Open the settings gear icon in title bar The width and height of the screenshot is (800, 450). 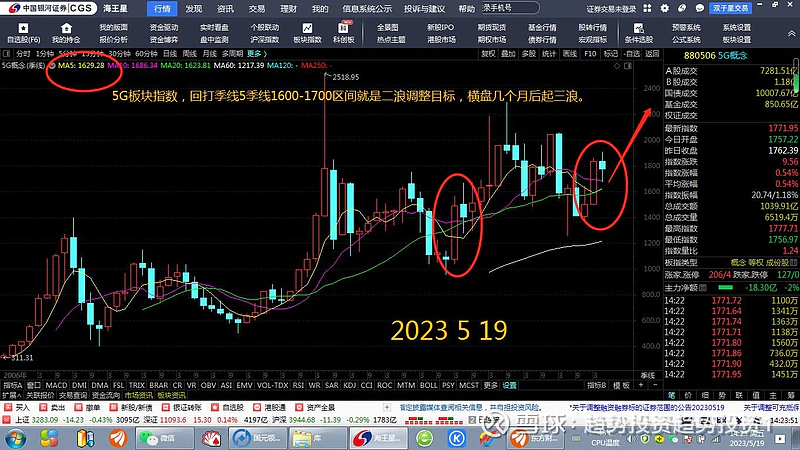(x=665, y=8)
